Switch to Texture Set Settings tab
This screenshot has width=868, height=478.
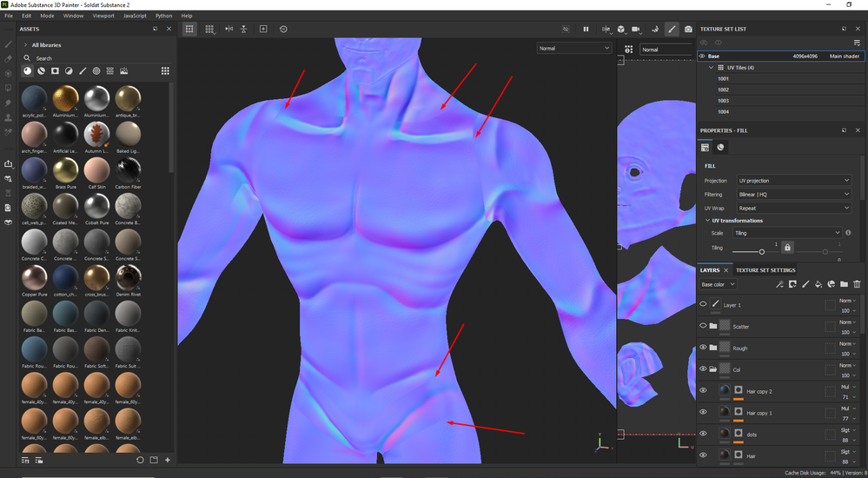(765, 270)
